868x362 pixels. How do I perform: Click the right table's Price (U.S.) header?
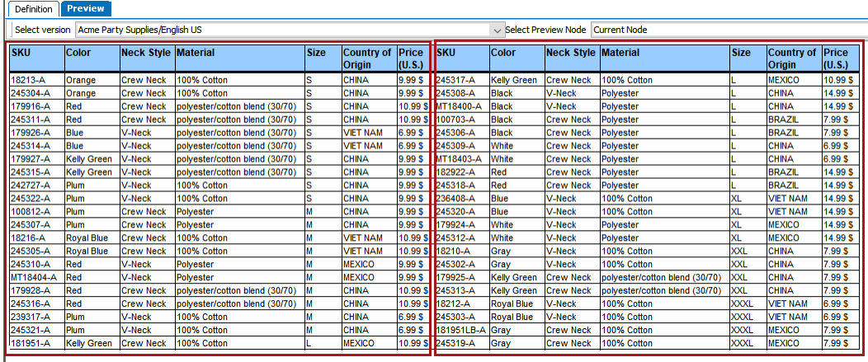[840, 58]
